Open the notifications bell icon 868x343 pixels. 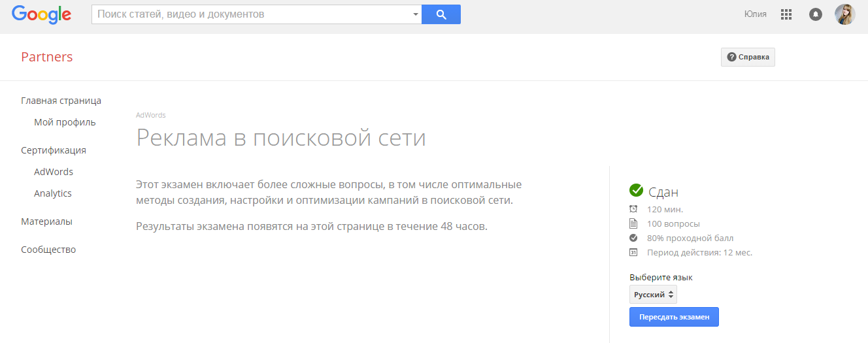point(815,14)
